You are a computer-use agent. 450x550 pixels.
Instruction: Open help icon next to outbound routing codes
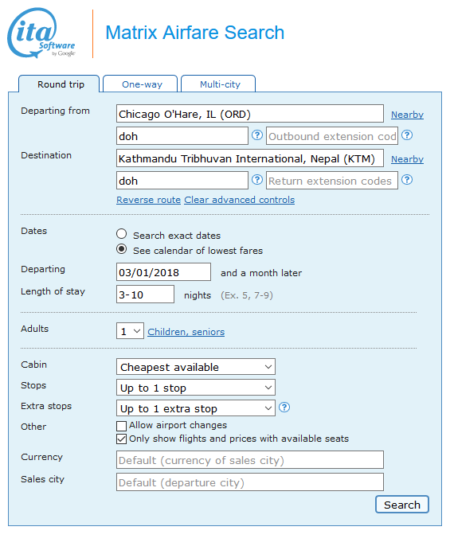tap(257, 135)
